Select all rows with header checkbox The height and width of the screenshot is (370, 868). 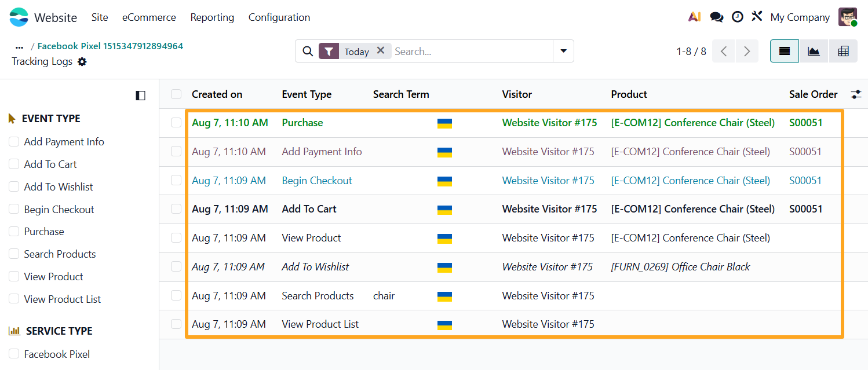(x=176, y=94)
